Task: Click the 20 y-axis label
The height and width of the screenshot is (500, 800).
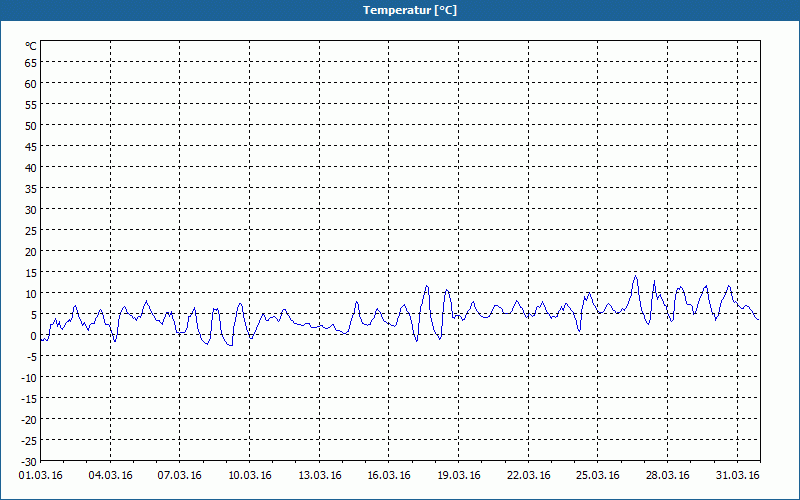Action: pos(31,252)
